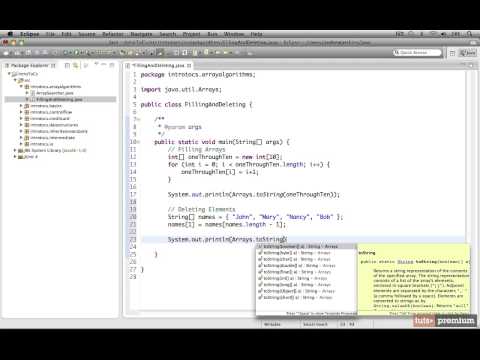Choose toString(float[] a) completion proposal

pyautogui.click(x=306, y=272)
